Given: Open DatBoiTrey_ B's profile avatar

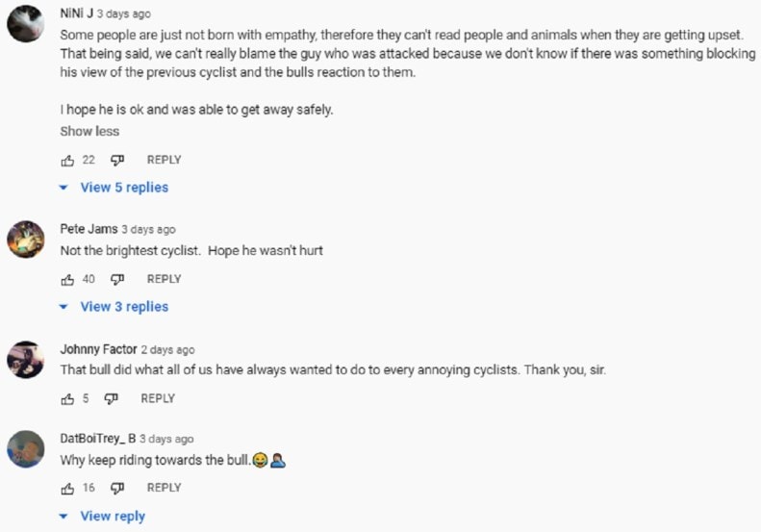Looking at the screenshot, I should [26, 449].
